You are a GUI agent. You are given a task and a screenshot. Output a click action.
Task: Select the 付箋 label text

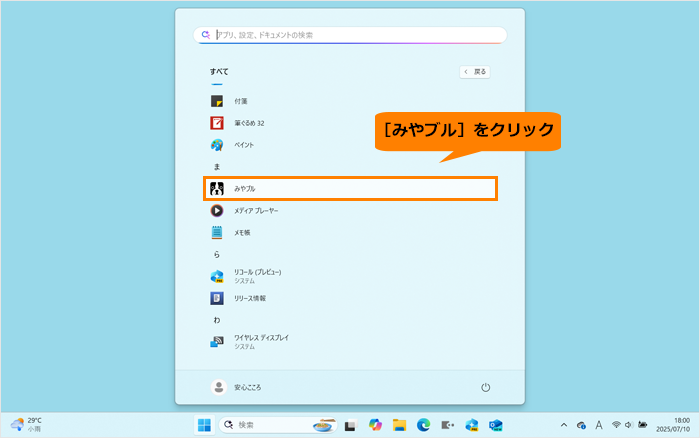[x=241, y=101]
